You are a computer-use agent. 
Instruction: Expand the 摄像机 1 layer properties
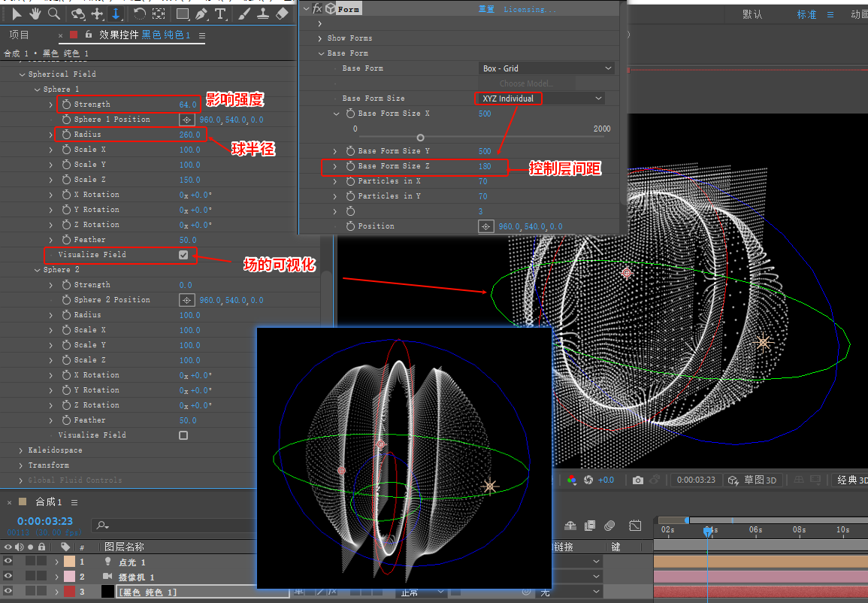56,577
